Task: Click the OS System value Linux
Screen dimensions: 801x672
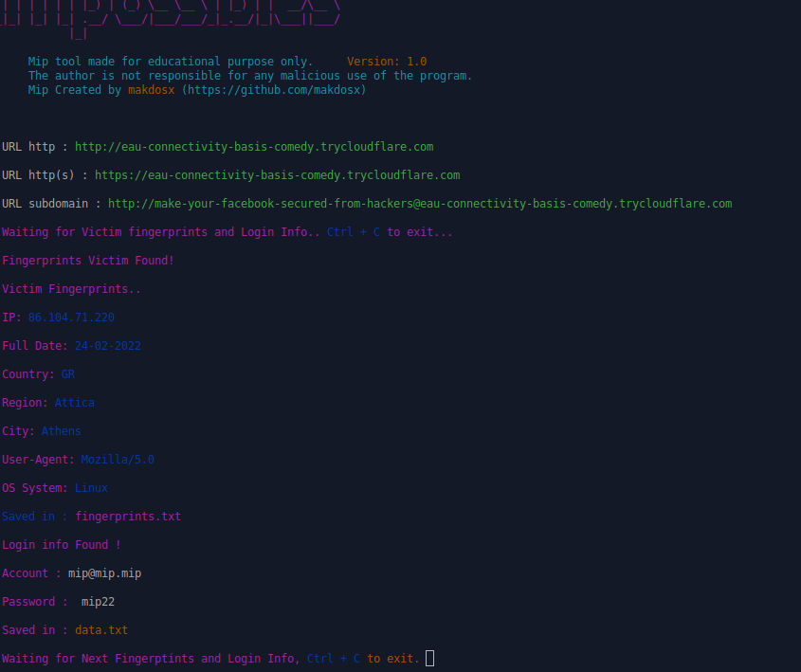Action: click(91, 488)
